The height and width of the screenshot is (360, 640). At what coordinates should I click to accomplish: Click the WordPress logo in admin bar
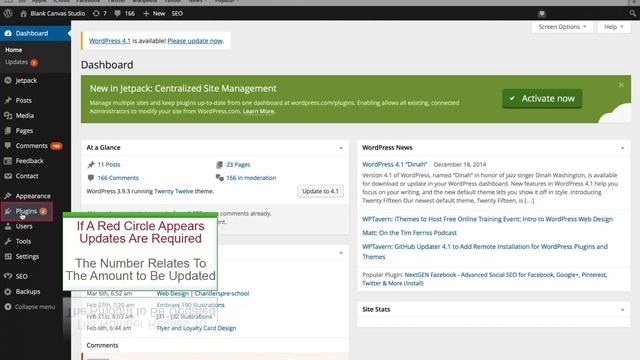8,13
